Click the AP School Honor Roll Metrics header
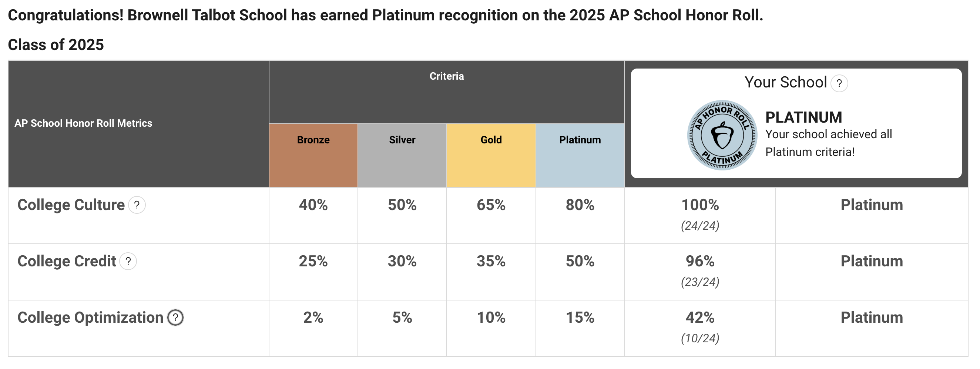This screenshot has width=980, height=369. pyautogui.click(x=83, y=123)
